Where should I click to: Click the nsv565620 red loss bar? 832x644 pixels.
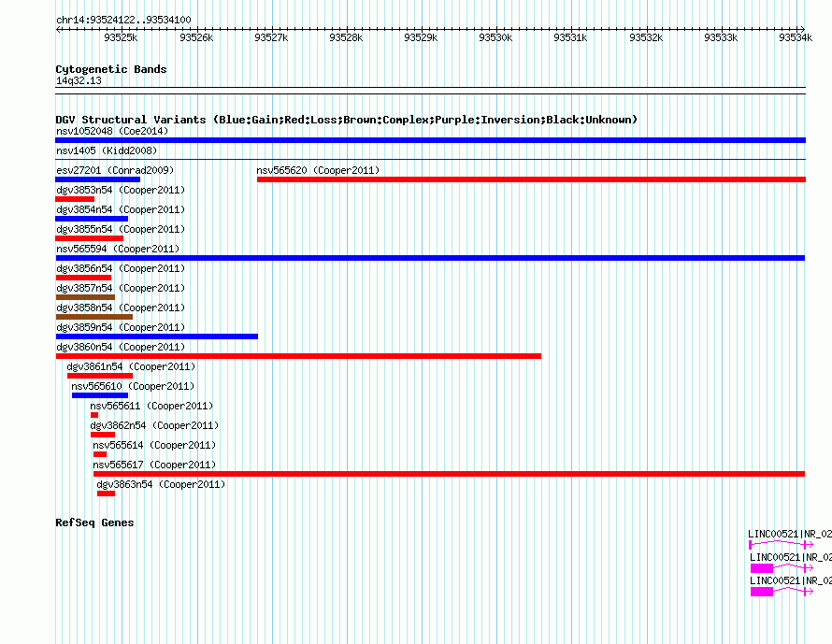point(531,179)
